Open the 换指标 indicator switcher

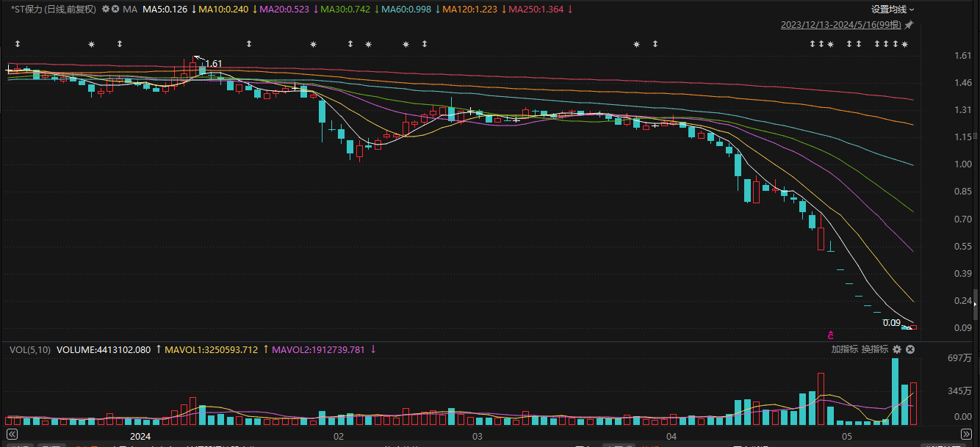pyautogui.click(x=875, y=349)
